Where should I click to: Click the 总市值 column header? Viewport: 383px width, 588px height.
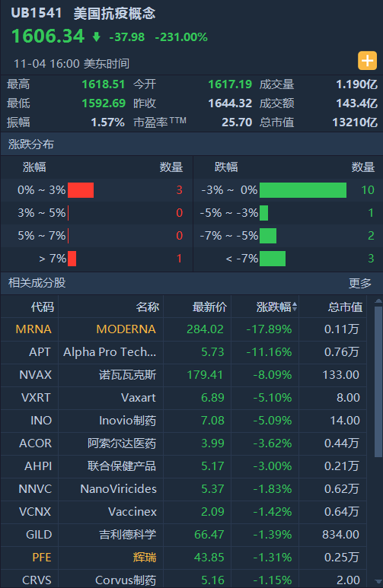(345, 307)
